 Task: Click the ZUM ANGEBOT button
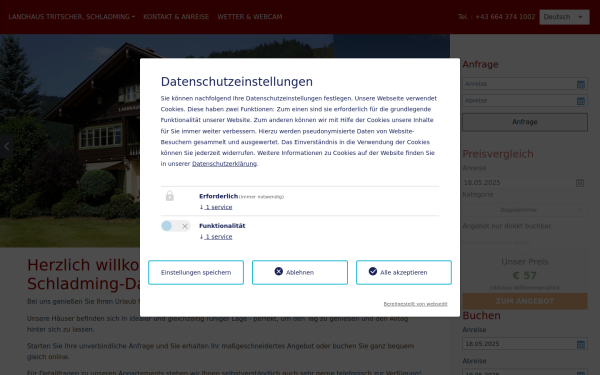pos(525,301)
